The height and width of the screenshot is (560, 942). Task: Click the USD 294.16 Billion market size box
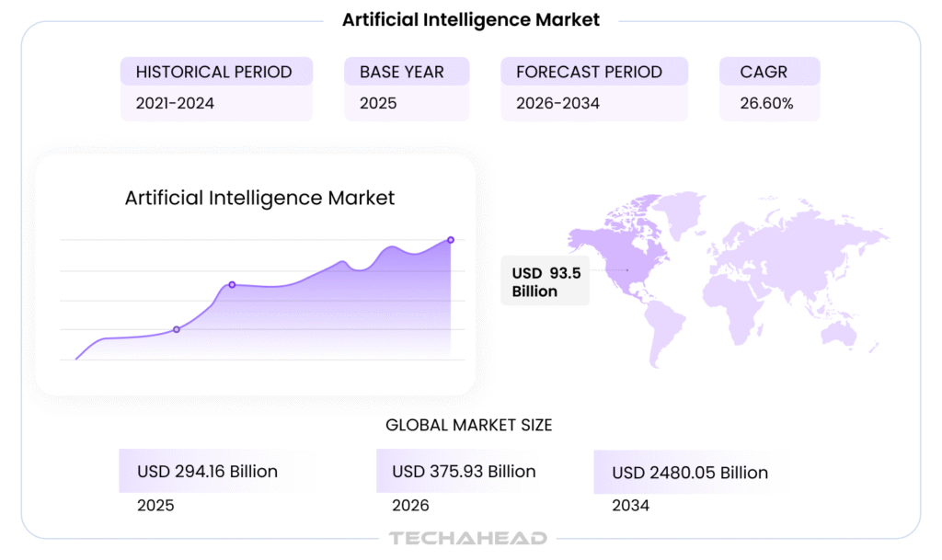click(x=208, y=472)
